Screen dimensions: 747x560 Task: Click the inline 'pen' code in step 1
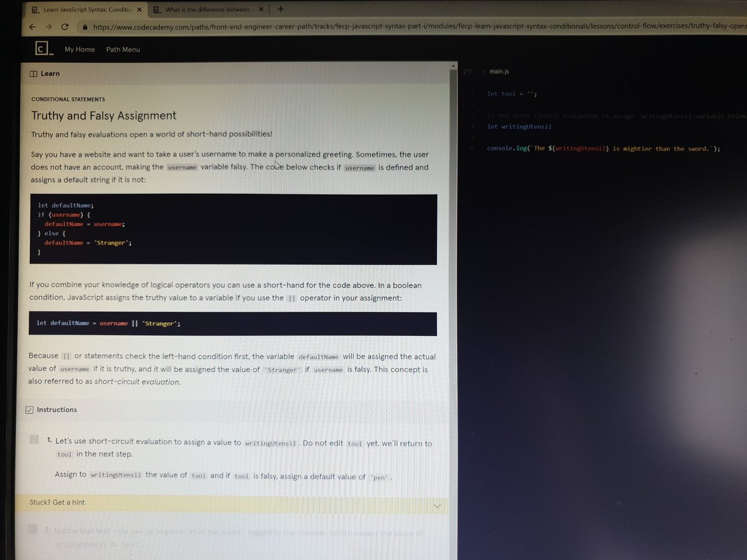pyautogui.click(x=380, y=478)
